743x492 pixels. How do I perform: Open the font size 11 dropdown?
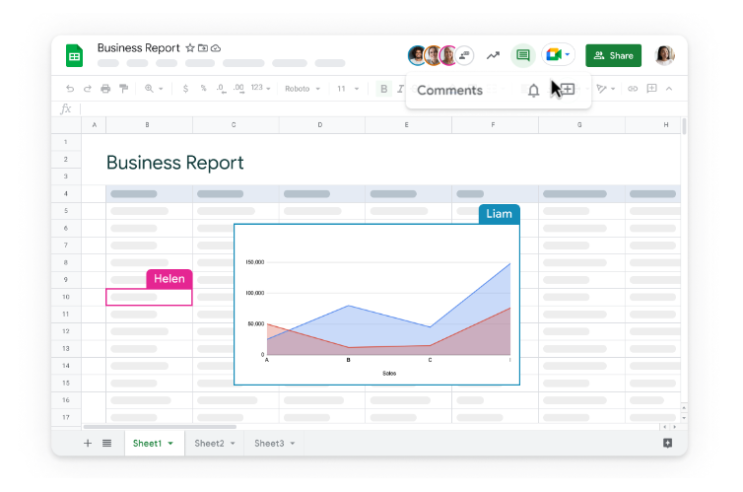click(348, 89)
